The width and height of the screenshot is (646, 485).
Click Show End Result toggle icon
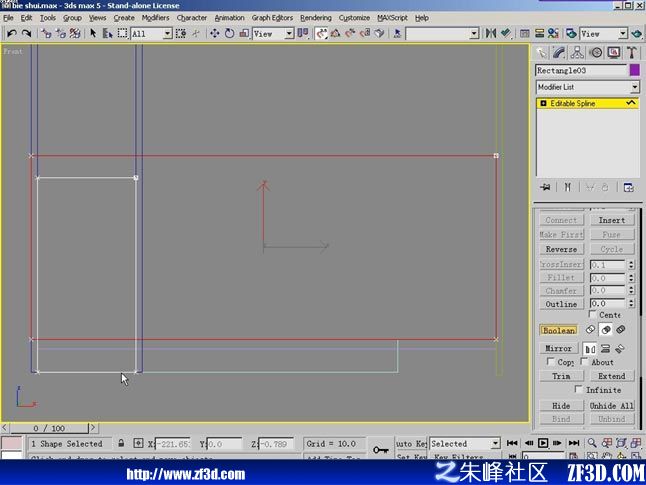[x=567, y=187]
